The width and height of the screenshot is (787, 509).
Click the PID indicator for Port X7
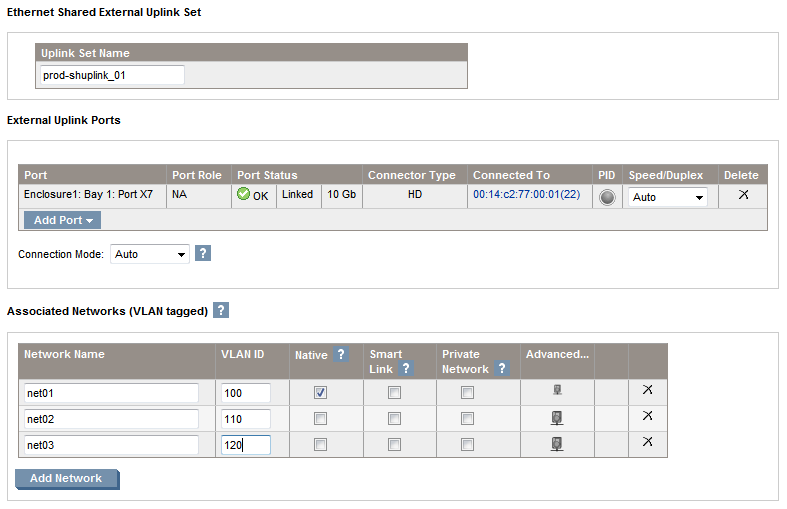click(607, 197)
